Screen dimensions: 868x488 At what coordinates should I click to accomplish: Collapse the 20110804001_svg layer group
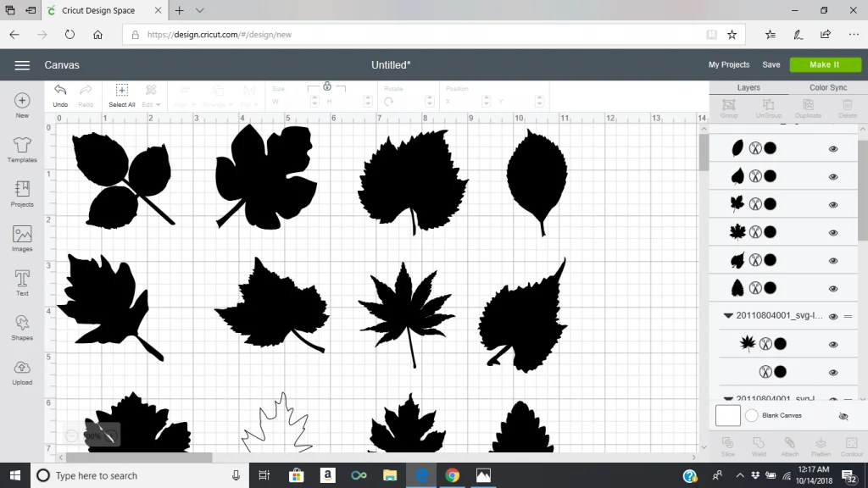(728, 316)
